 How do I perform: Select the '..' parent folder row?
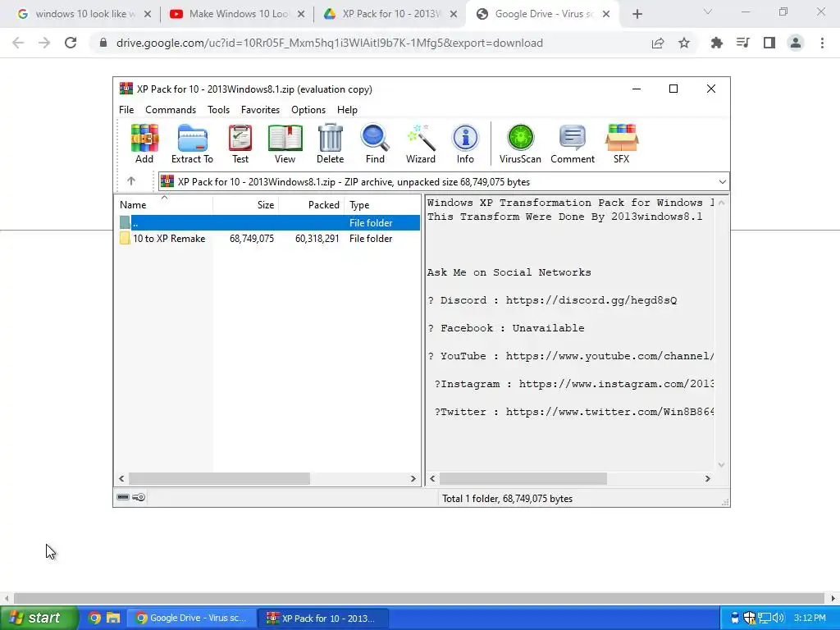coord(268,222)
